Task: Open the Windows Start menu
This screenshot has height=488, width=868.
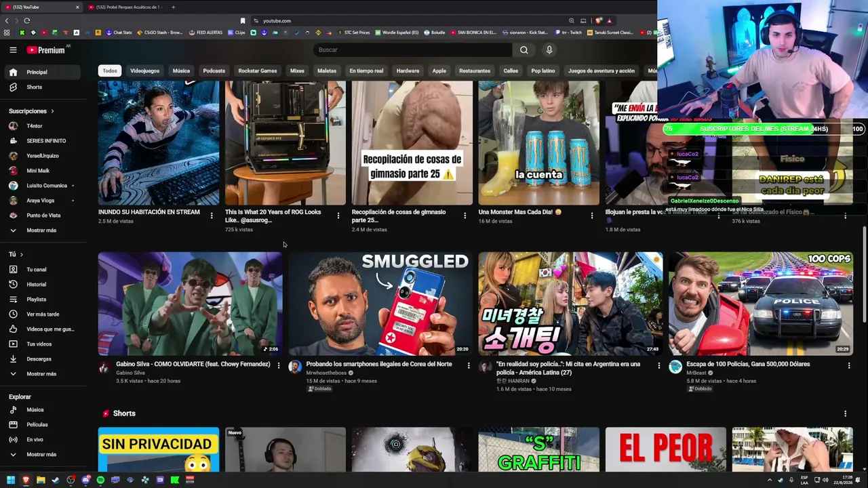Action: tap(11, 480)
